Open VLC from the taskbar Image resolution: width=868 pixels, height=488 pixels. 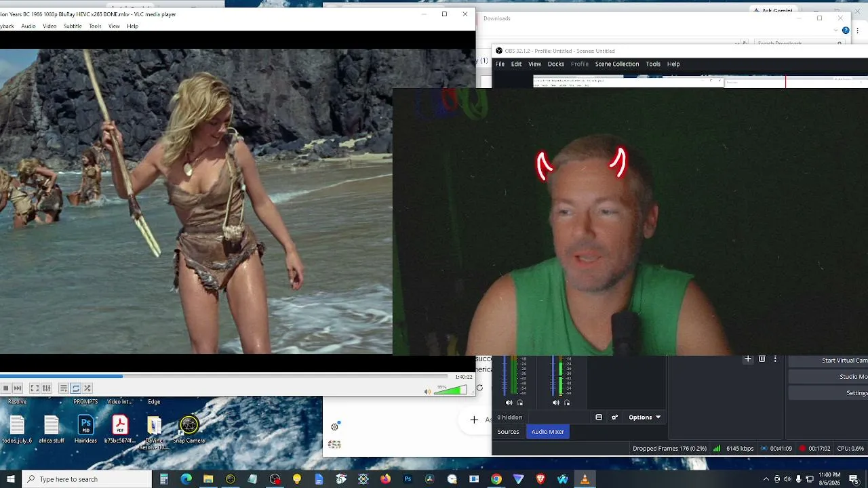point(585,479)
